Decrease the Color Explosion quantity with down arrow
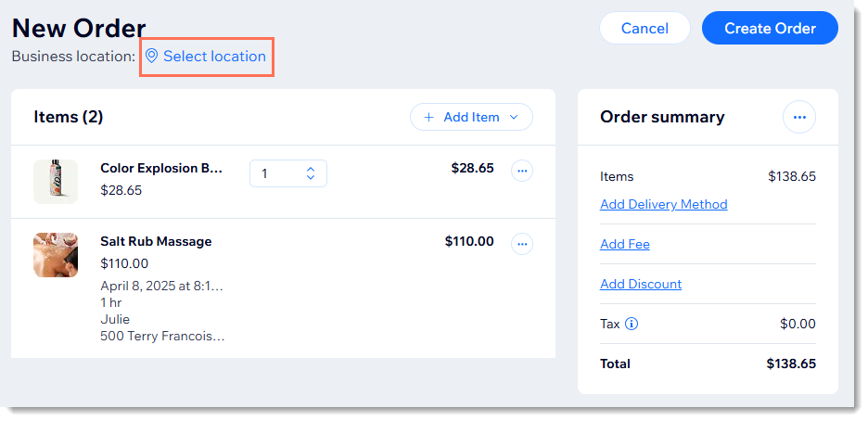868x421 pixels. coord(311,177)
